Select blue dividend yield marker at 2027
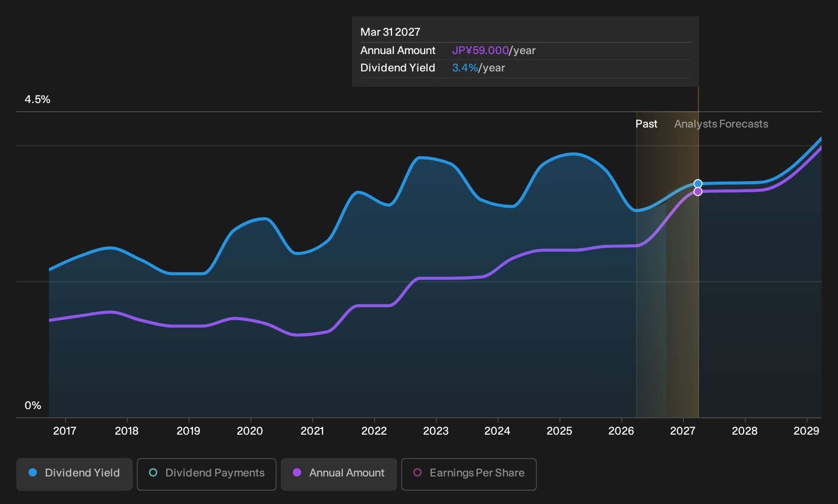Image resolution: width=838 pixels, height=504 pixels. click(x=698, y=184)
